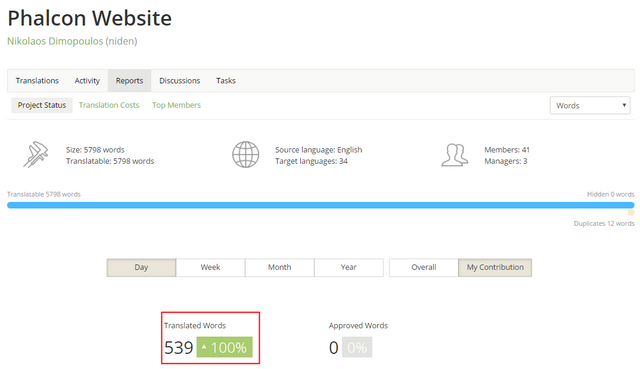The image size is (640, 369).
Task: Click the globe languages icon
Action: [245, 154]
